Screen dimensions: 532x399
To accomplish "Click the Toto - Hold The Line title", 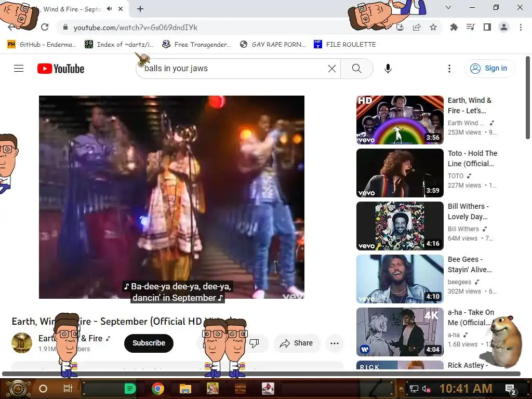I will (472, 158).
